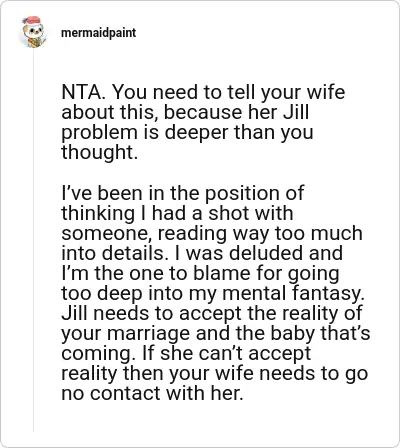Open the mermaidpaint username profile link
The width and height of the screenshot is (400, 448).
coord(99,33)
